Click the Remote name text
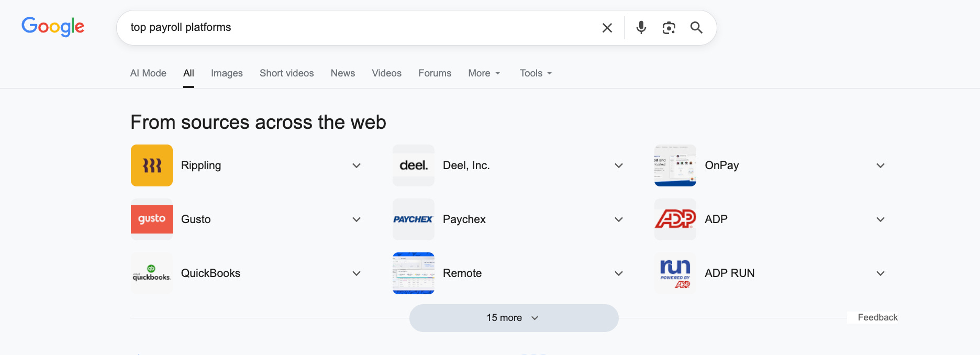This screenshot has height=355, width=980. coord(462,273)
